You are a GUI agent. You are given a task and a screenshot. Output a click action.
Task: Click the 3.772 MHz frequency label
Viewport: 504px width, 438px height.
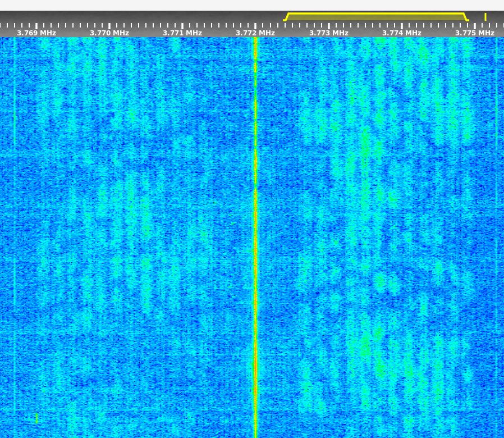tap(255, 33)
